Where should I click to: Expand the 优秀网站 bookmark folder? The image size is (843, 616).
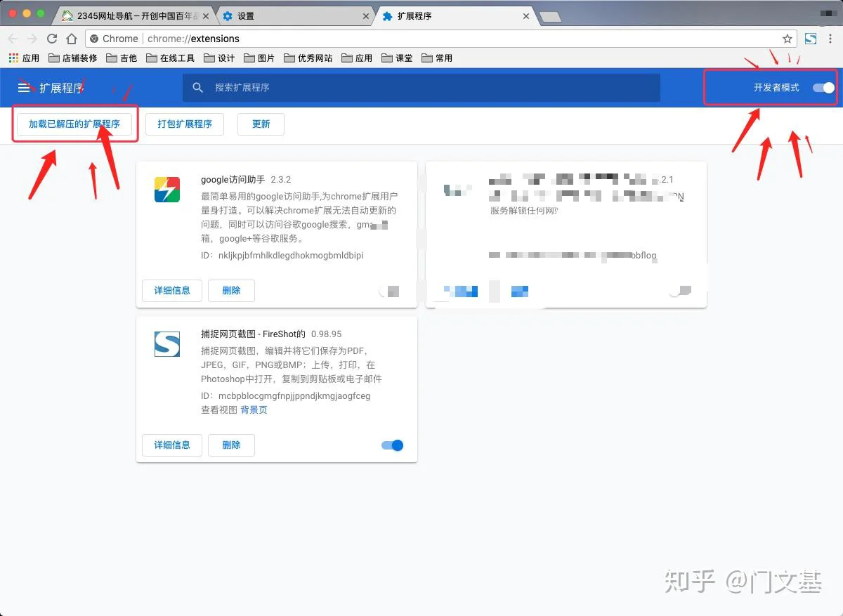point(308,58)
